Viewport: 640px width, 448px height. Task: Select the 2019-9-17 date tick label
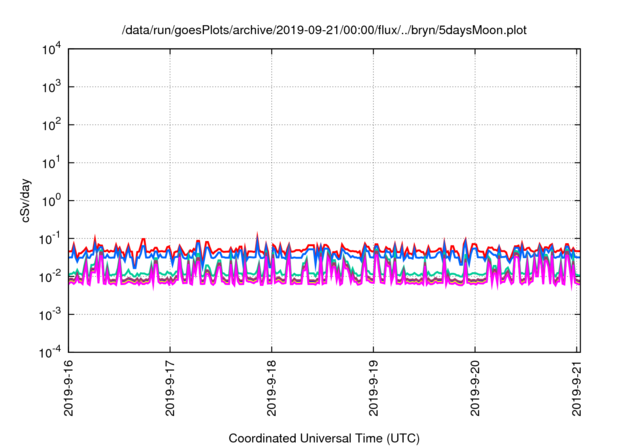tap(170, 389)
